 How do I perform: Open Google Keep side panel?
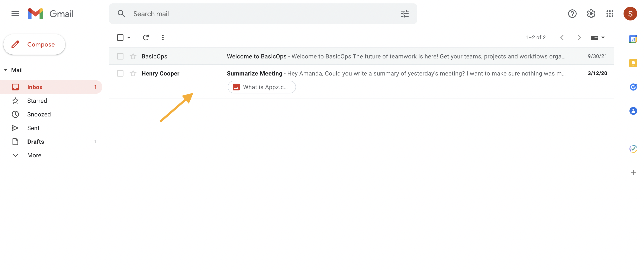click(633, 63)
